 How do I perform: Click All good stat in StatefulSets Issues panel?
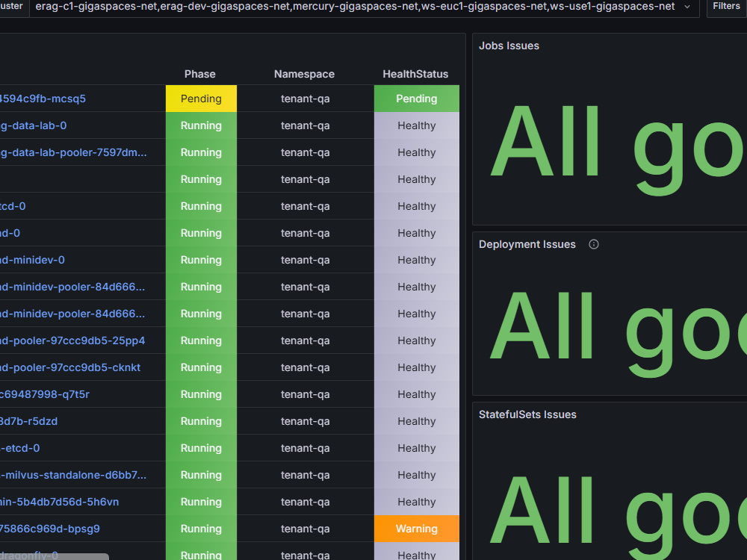619,517
